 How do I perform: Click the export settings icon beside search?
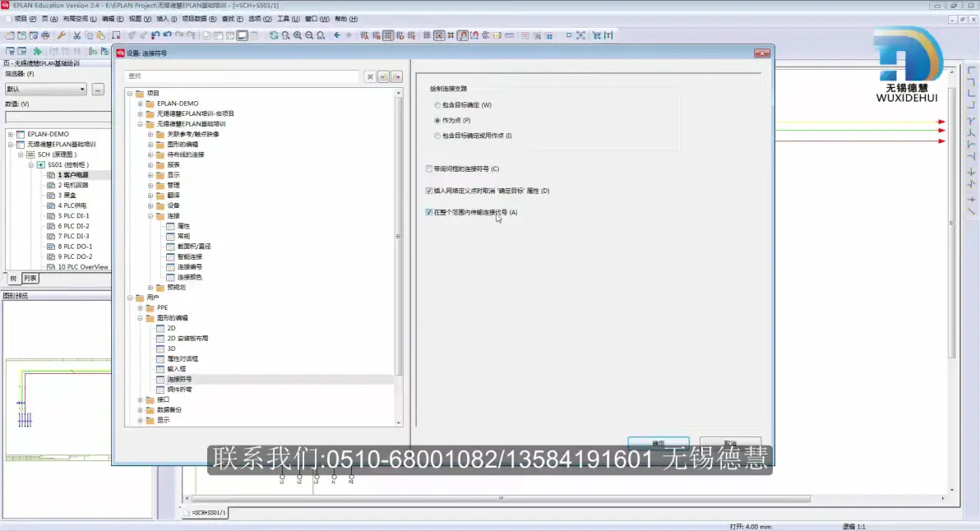coord(396,76)
